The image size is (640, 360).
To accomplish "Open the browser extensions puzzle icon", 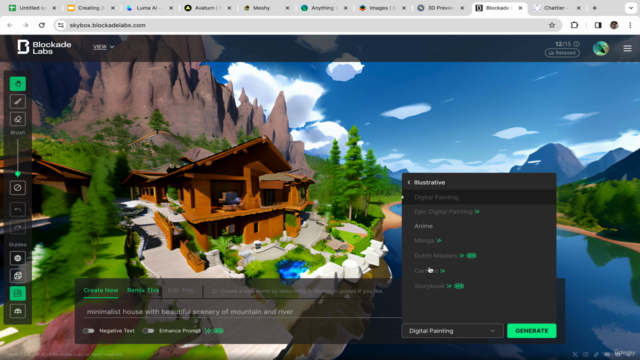I will pos(574,25).
